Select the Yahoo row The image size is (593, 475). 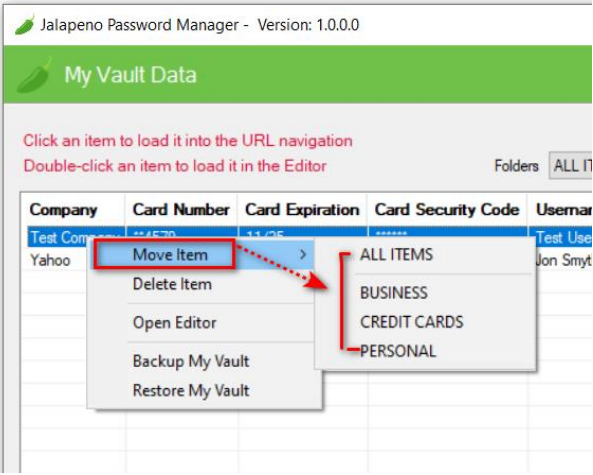[50, 260]
